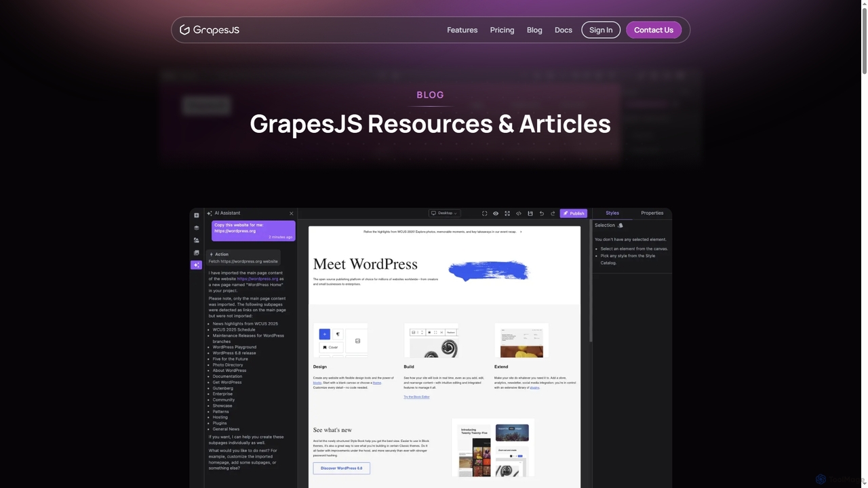868x488 pixels.
Task: Click the browser page vertical scrollbar
Action: [x=865, y=41]
